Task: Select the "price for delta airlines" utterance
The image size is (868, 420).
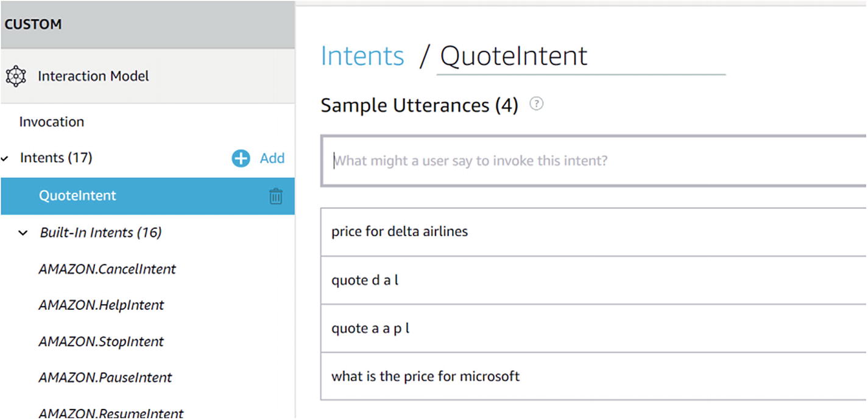Action: click(x=400, y=232)
